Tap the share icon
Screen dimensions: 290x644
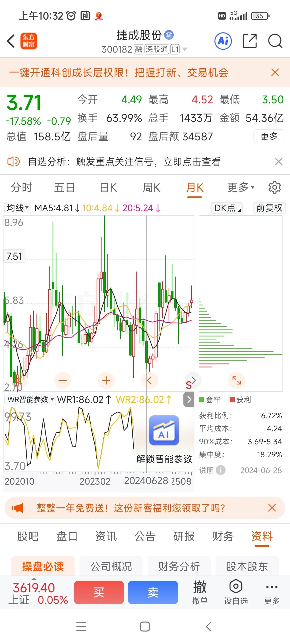(x=250, y=41)
